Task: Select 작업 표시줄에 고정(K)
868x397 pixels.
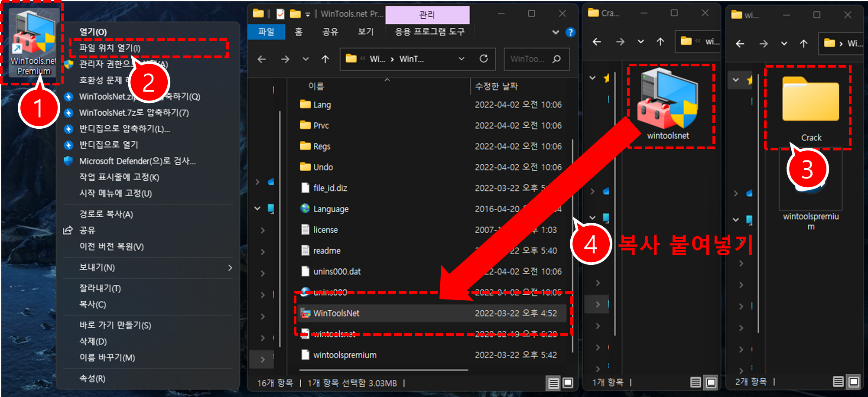Action: tap(119, 177)
